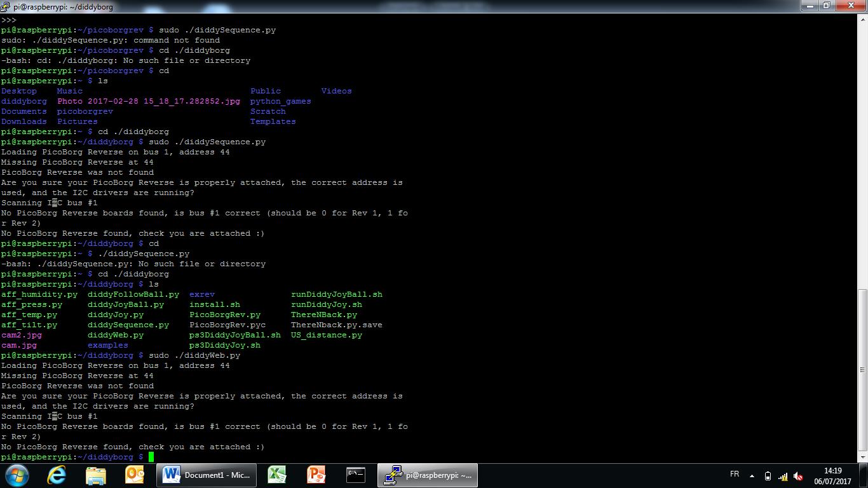Open the clock showing 14:19

(x=832, y=476)
